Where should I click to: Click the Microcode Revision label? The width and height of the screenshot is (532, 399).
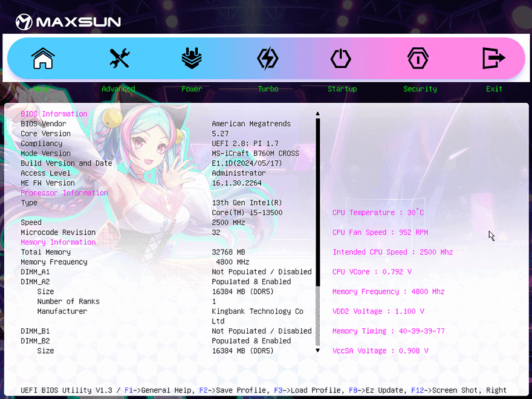click(58, 232)
